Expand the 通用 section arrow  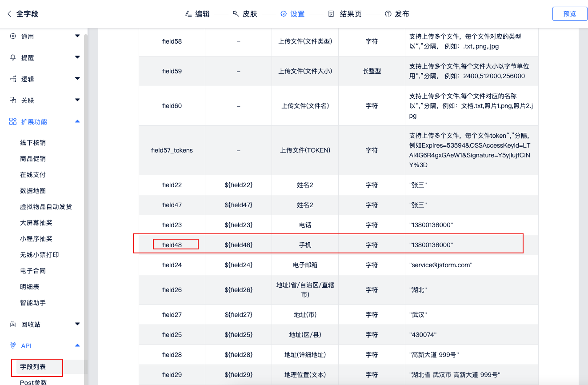[x=77, y=36]
